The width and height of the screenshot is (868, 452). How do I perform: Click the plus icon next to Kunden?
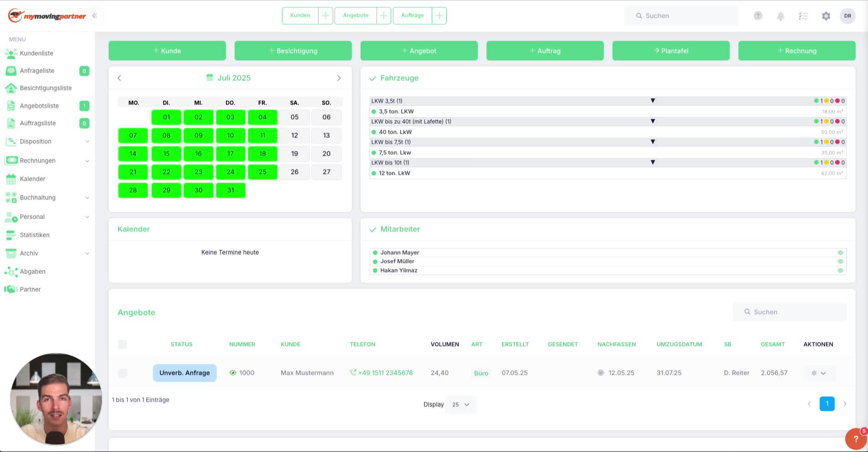point(325,16)
